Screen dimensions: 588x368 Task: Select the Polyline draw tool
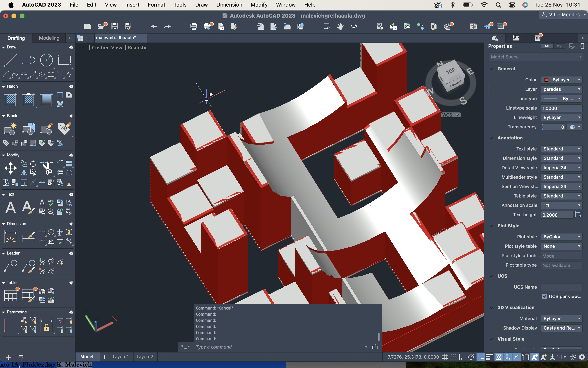(x=28, y=60)
